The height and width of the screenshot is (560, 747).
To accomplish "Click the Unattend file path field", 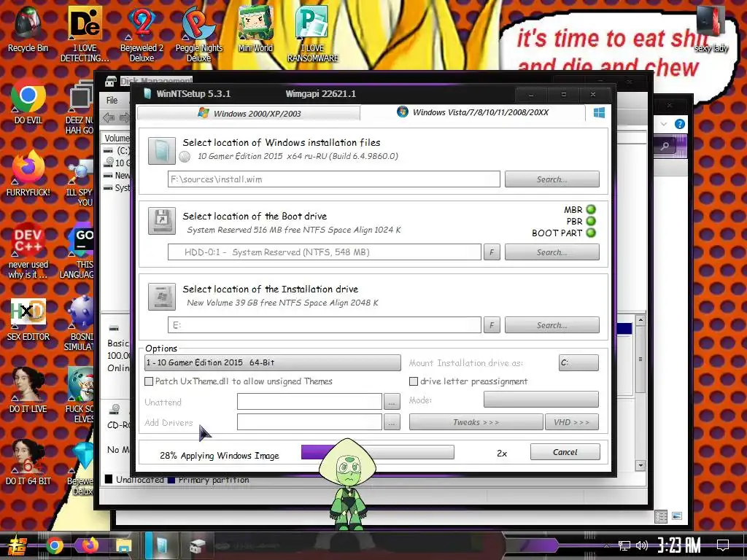I will pos(309,402).
